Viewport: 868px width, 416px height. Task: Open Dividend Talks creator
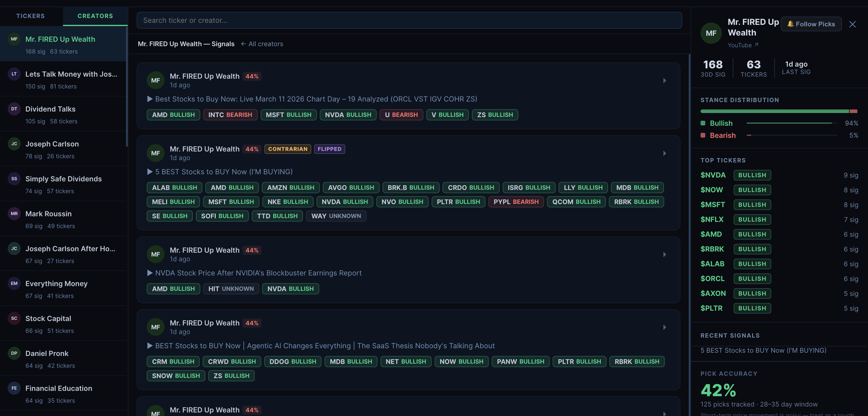point(63,114)
